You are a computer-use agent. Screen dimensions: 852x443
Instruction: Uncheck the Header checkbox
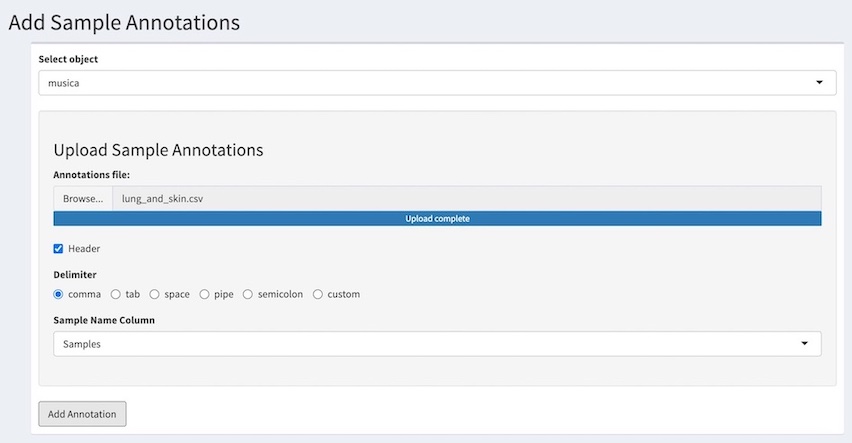coord(58,248)
